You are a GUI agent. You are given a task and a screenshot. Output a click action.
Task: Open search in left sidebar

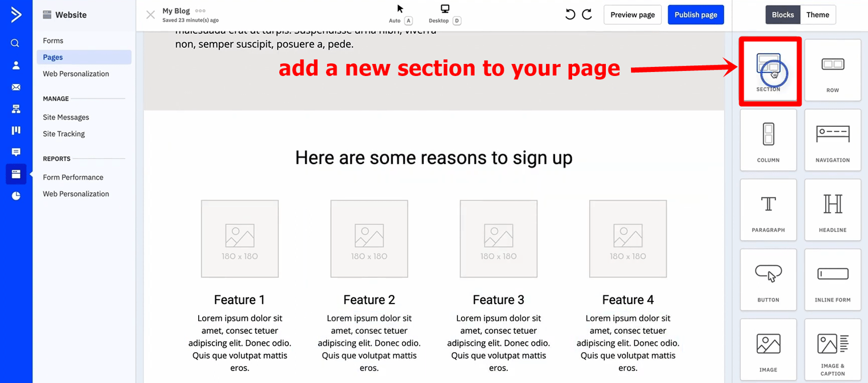pyautogui.click(x=15, y=43)
